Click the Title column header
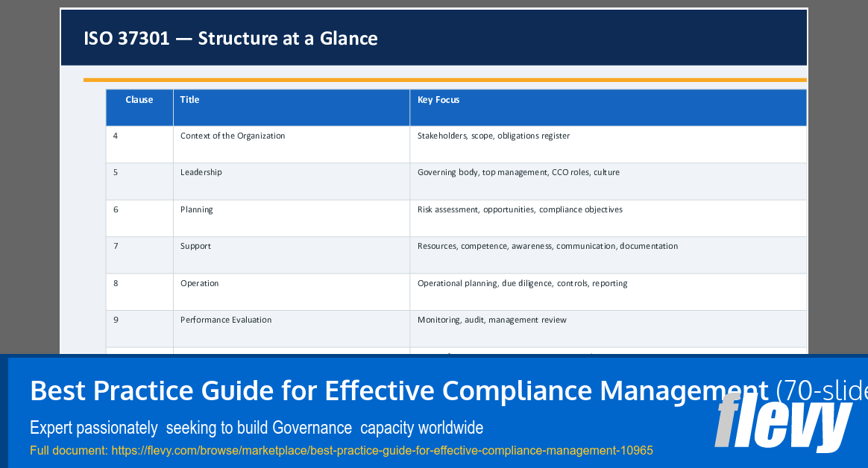Image resolution: width=868 pixels, height=468 pixels. (x=189, y=99)
